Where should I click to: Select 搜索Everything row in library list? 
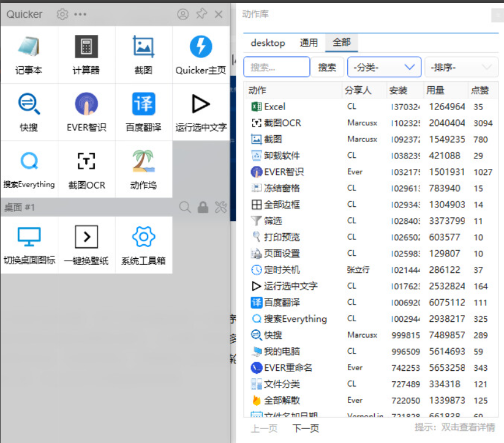372,319
